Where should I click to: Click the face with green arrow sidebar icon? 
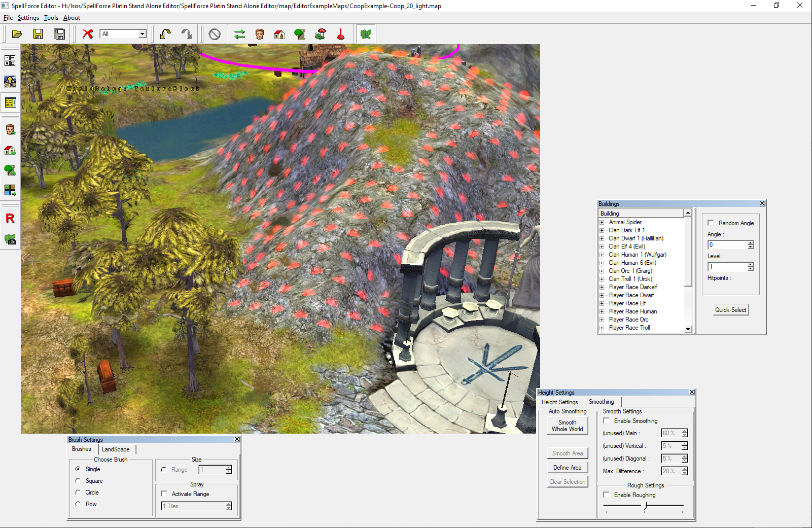tap(10, 129)
